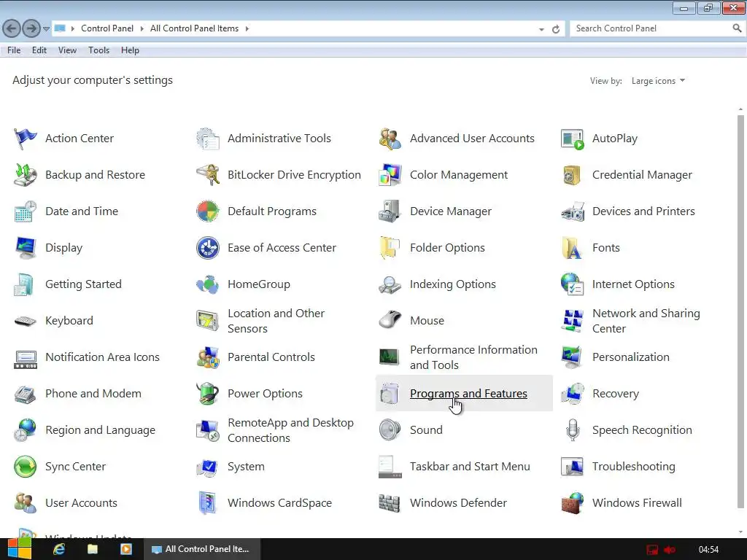Open the AutoPlay icon
Viewport: 747px width, 560px height.
click(x=572, y=139)
